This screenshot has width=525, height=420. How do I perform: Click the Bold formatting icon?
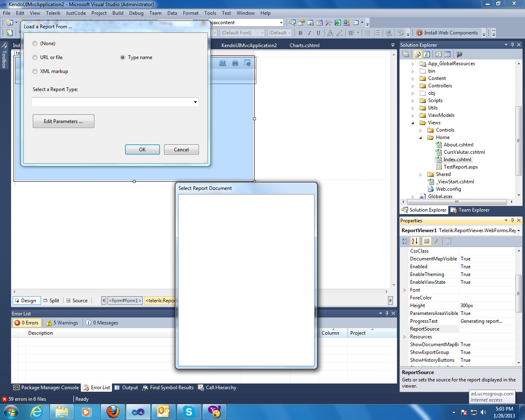(x=300, y=33)
